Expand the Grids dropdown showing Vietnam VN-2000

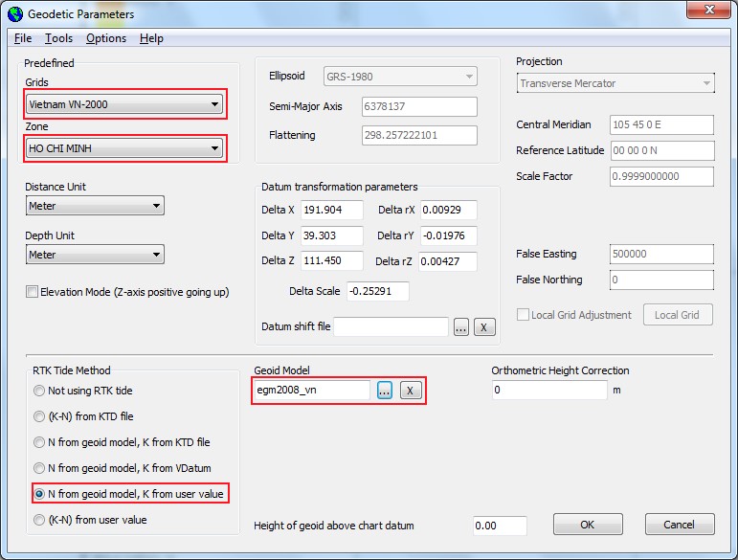(124, 104)
